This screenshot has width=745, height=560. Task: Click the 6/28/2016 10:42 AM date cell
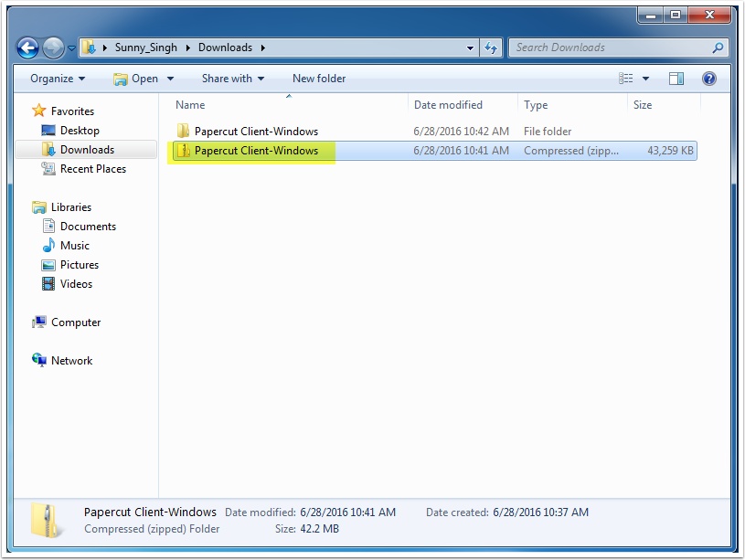[x=461, y=132]
